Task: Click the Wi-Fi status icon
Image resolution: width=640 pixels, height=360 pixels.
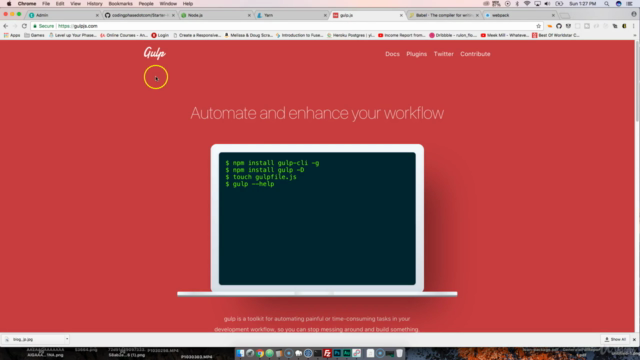Action: click(527, 4)
